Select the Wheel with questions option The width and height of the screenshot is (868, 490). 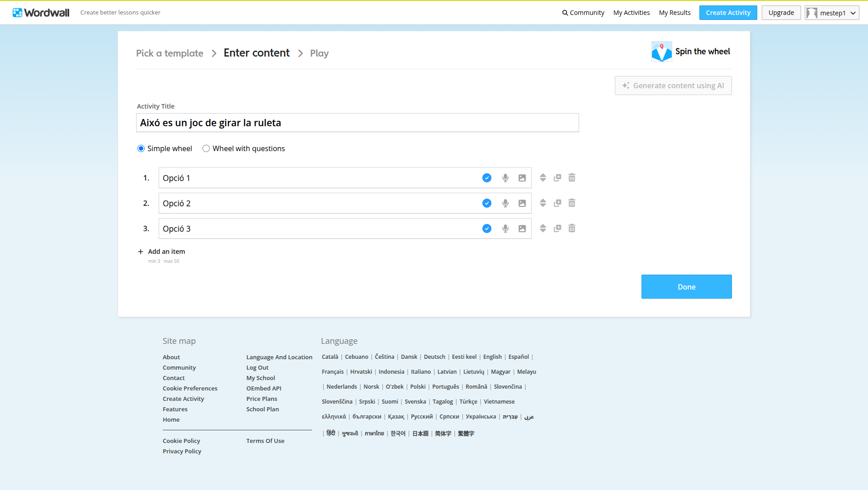pyautogui.click(x=206, y=148)
